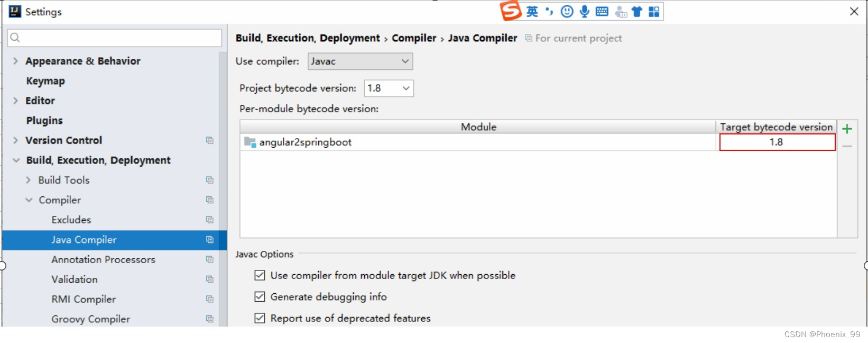Click the settings search field

[115, 38]
